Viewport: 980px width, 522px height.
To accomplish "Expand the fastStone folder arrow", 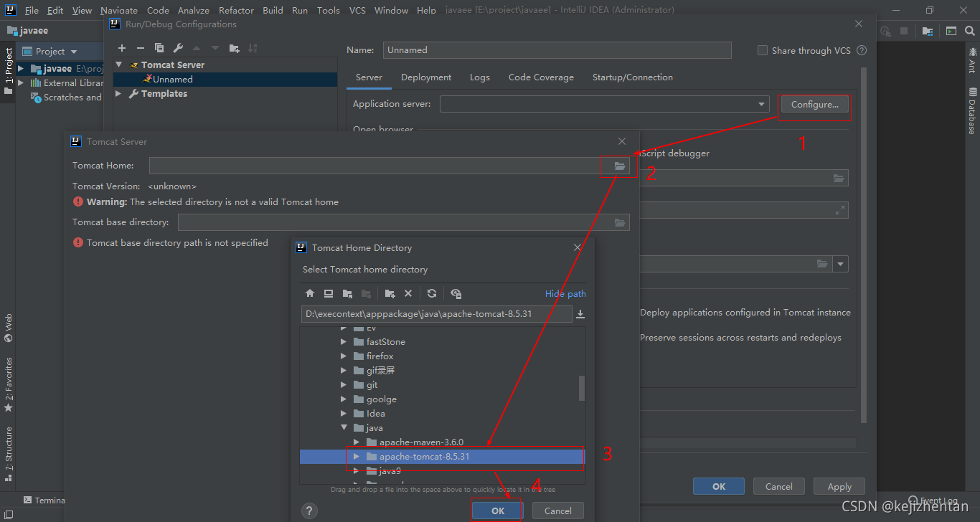I will coord(344,341).
